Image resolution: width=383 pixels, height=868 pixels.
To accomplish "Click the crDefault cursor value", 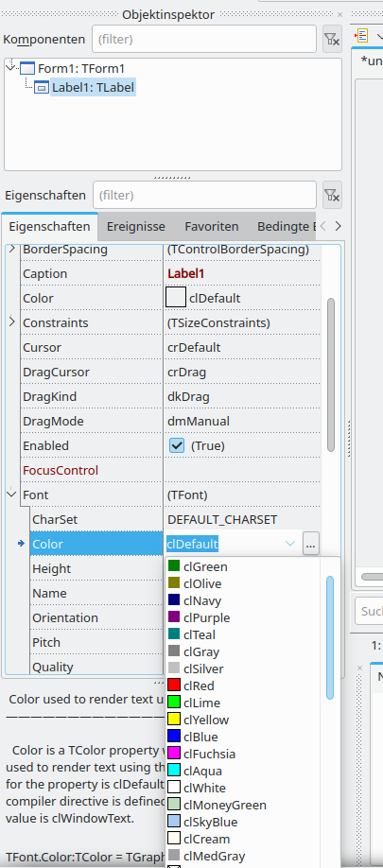I will (x=194, y=347).
